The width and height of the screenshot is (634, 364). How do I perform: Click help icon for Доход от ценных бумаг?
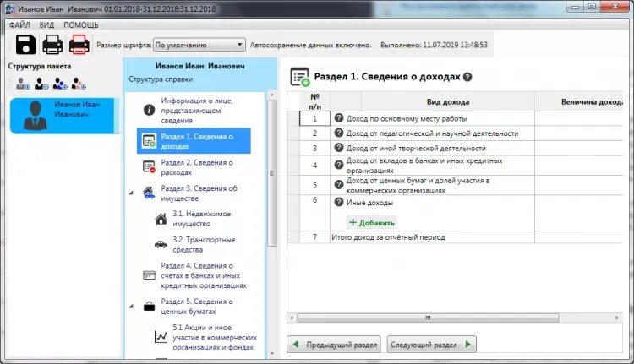pyautogui.click(x=339, y=185)
